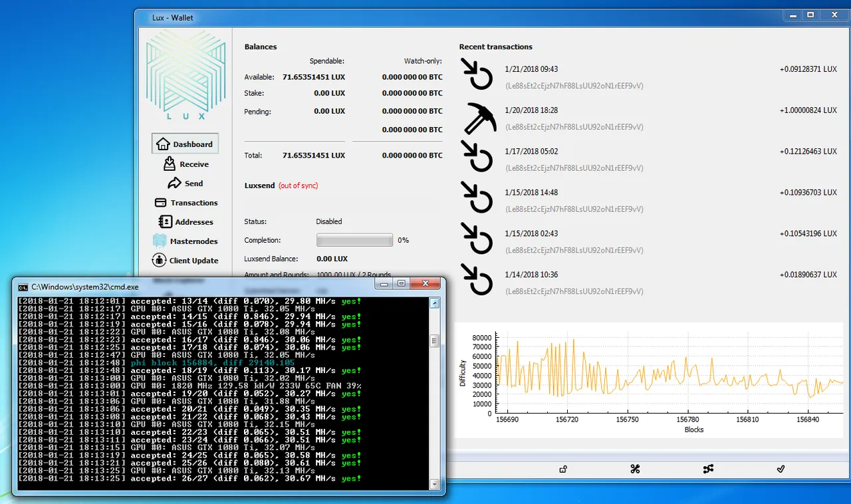Click the 1/20/2018 18:28 transaction date
Screen dimensions: 851x504
click(x=531, y=110)
